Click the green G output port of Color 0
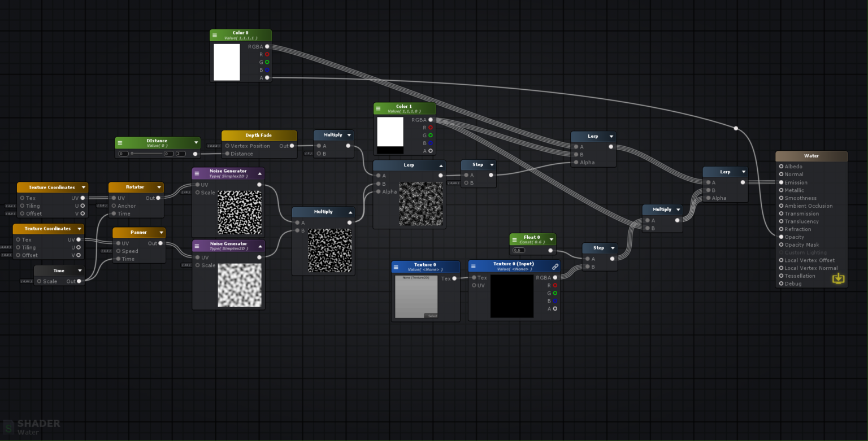The image size is (868, 441). click(267, 62)
